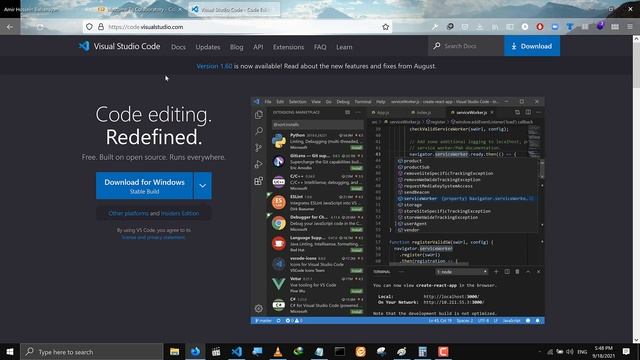Focus the browser address bar URL
The width and height of the screenshot is (640, 360).
pos(237,27)
